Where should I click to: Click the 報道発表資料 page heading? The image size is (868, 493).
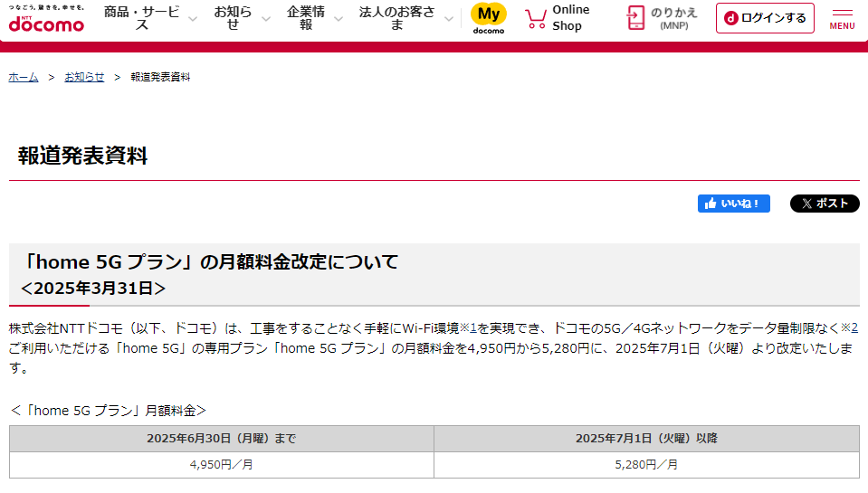[x=82, y=156]
